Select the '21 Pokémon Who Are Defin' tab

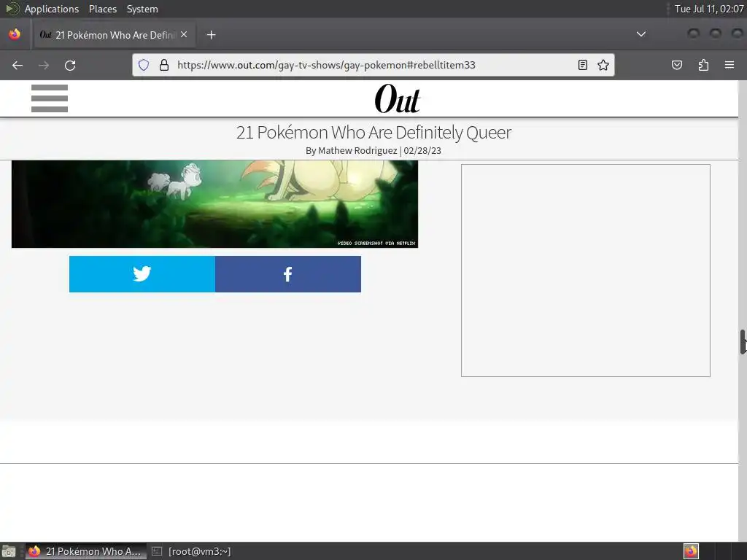click(114, 35)
